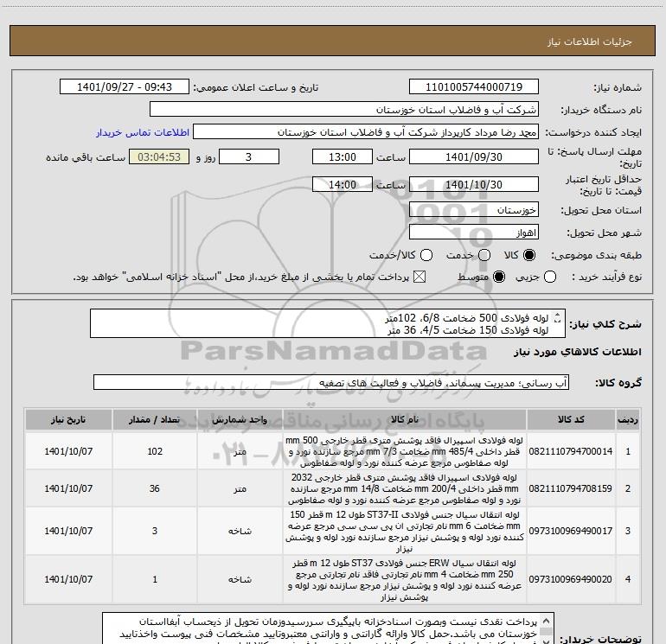The height and width of the screenshot is (644, 666).
Task: Click the need number field 1101005744000719
Action: (474, 87)
